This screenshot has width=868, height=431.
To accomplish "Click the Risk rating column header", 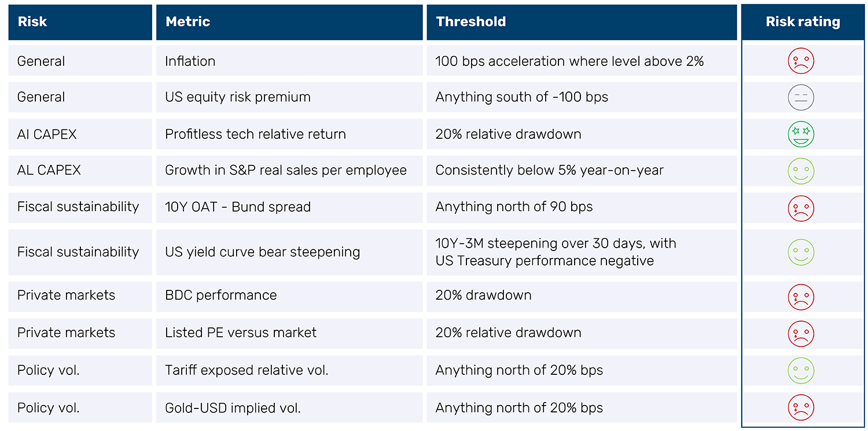I will pos(803,22).
